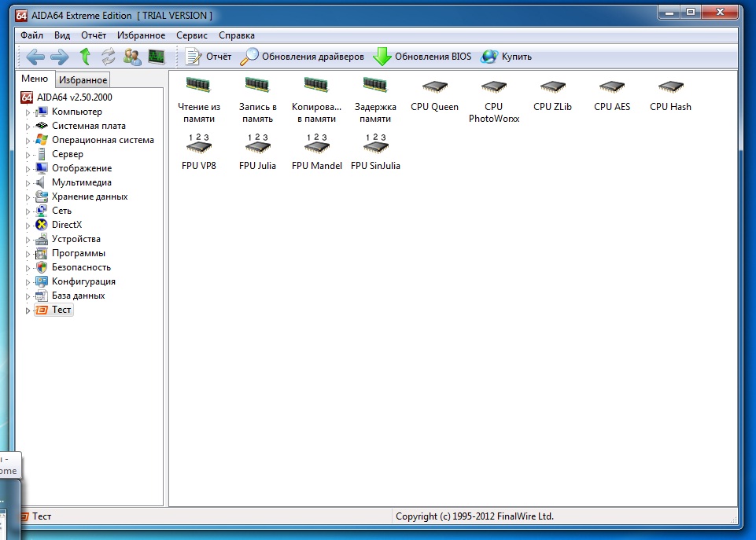
Task: Open the FPU Julia benchmark
Action: (x=257, y=152)
